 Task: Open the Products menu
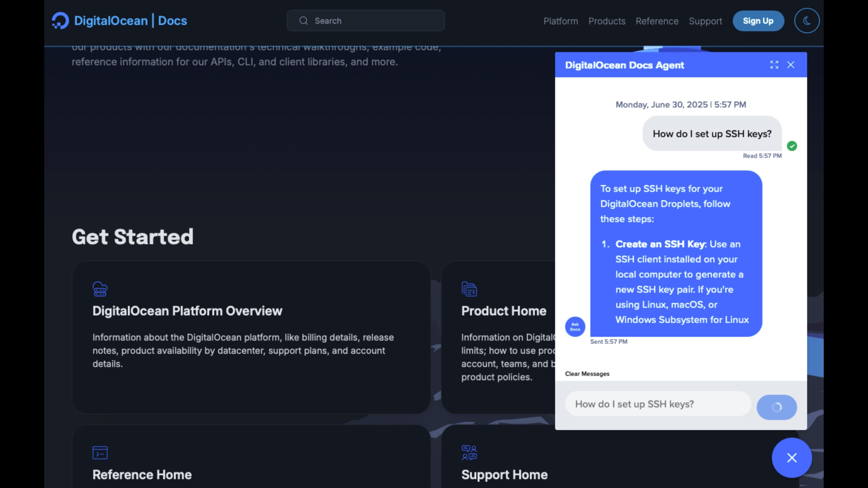[607, 21]
